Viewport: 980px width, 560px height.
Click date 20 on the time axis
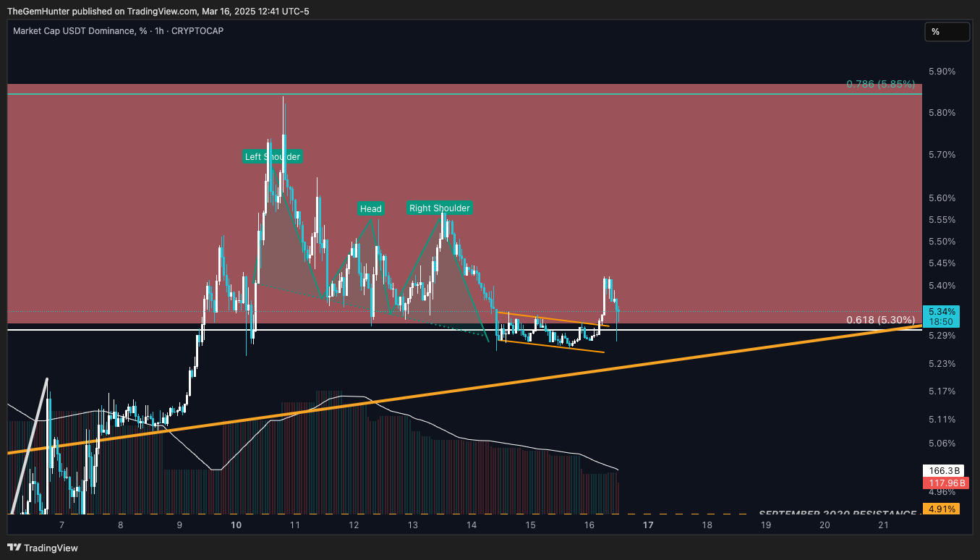825,525
